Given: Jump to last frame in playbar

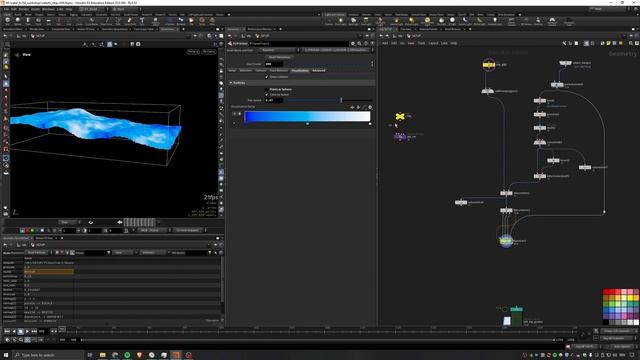Looking at the screenshot, I should pyautogui.click(x=34, y=331).
